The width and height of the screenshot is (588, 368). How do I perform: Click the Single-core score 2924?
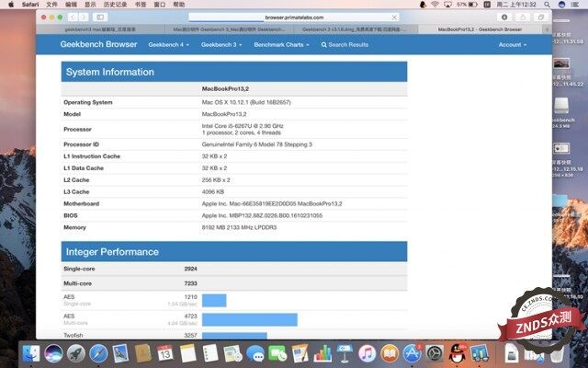click(x=190, y=269)
